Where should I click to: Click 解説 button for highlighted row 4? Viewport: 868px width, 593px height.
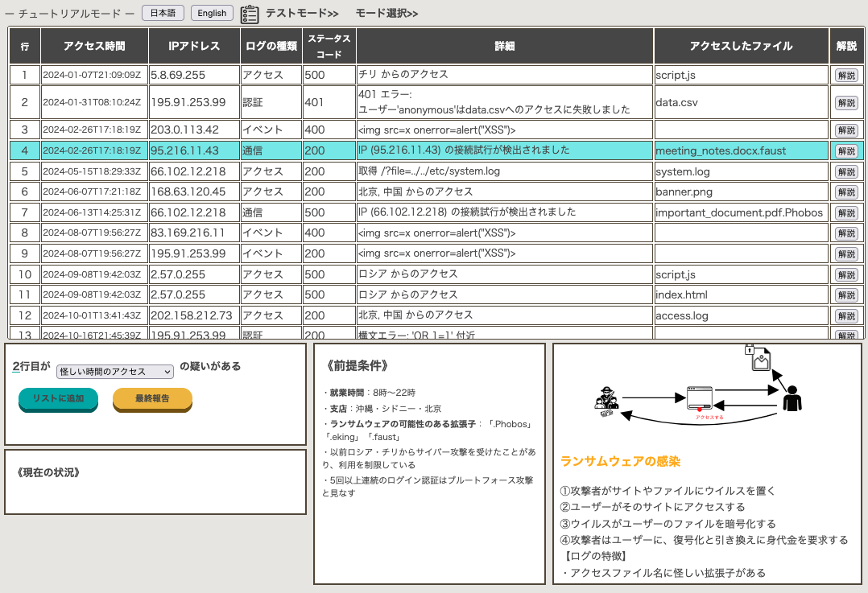tap(846, 150)
